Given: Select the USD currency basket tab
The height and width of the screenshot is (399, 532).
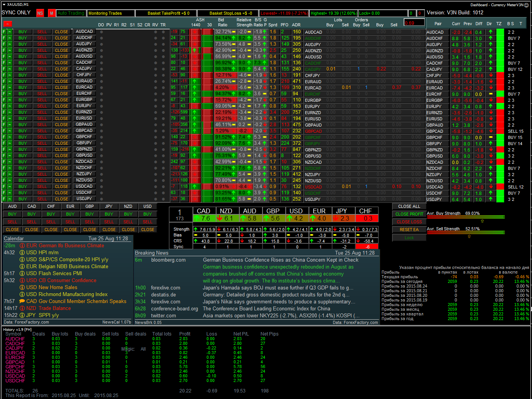Looking at the screenshot, I should [148, 207].
